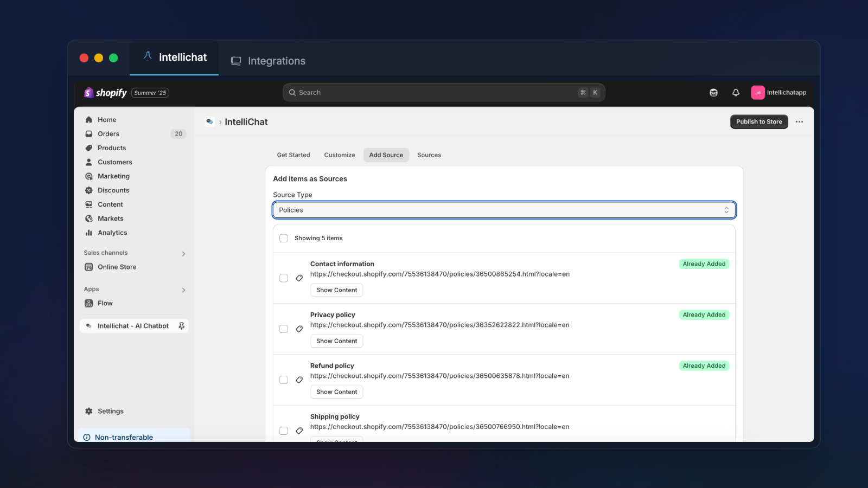Open the Discounts page
The image size is (868, 488).
click(x=113, y=190)
